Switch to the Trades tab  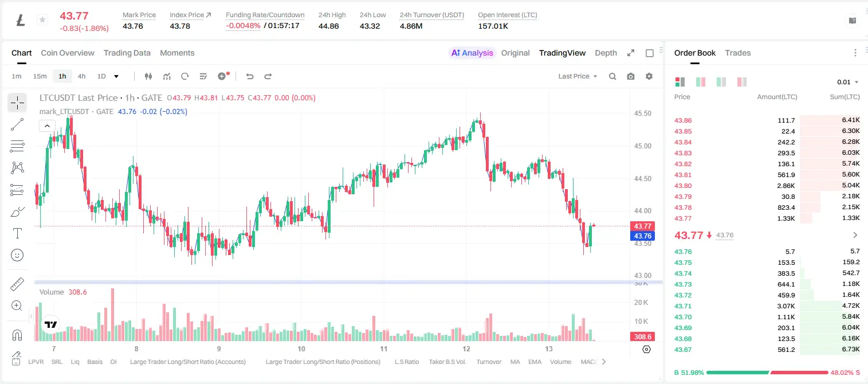738,53
